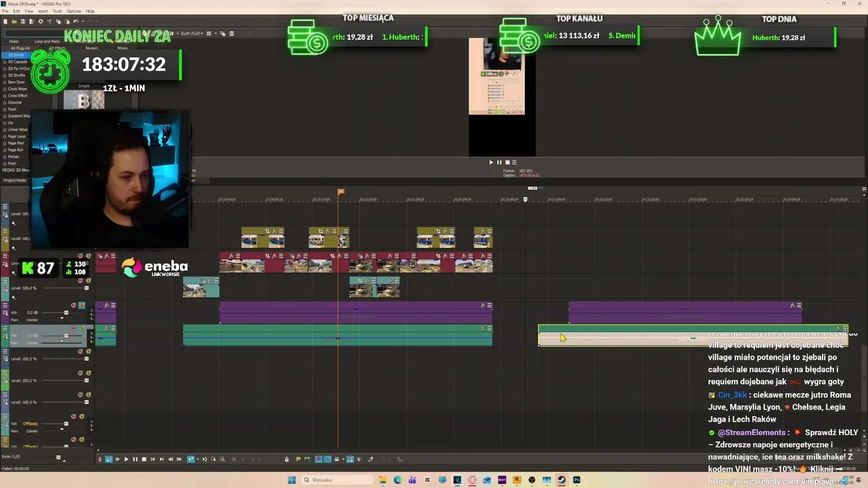This screenshot has width=868, height=488.
Task: Mute audio track 28
Action: coord(73,305)
